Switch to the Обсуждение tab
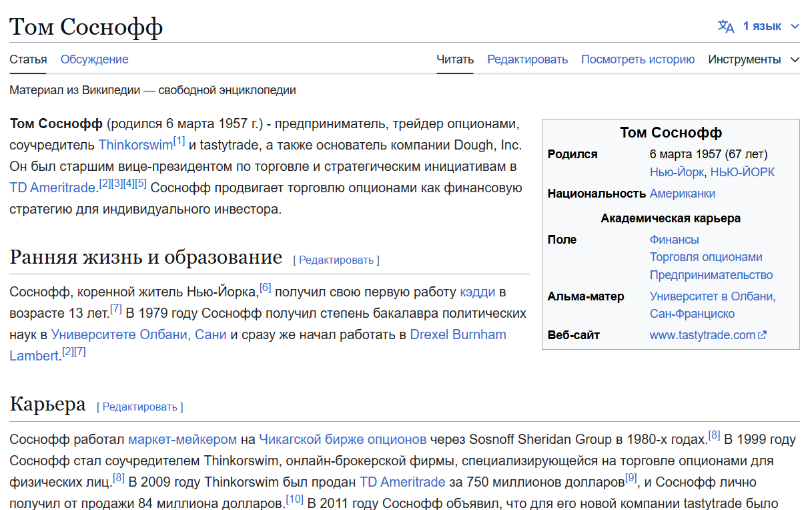Viewport: 812px width, 510px height. 94,59
